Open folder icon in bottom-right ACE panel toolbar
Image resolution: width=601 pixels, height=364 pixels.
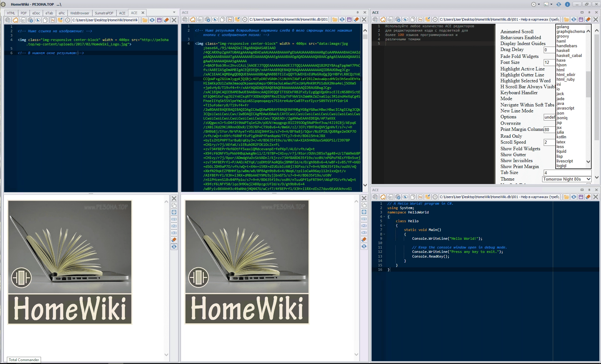[566, 197]
